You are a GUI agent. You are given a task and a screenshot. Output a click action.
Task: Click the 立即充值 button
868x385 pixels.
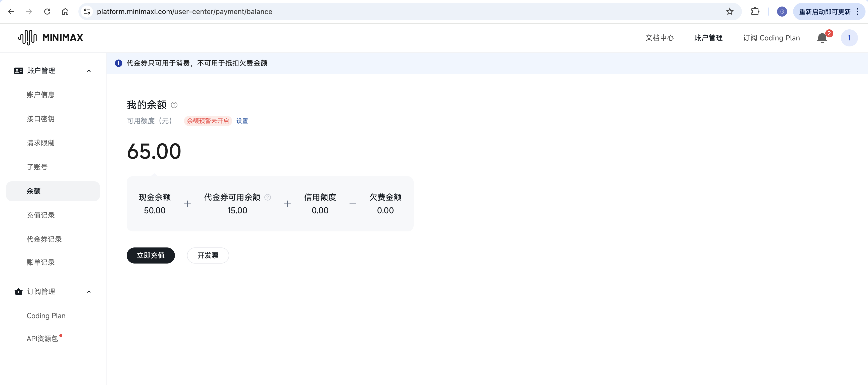(x=151, y=255)
